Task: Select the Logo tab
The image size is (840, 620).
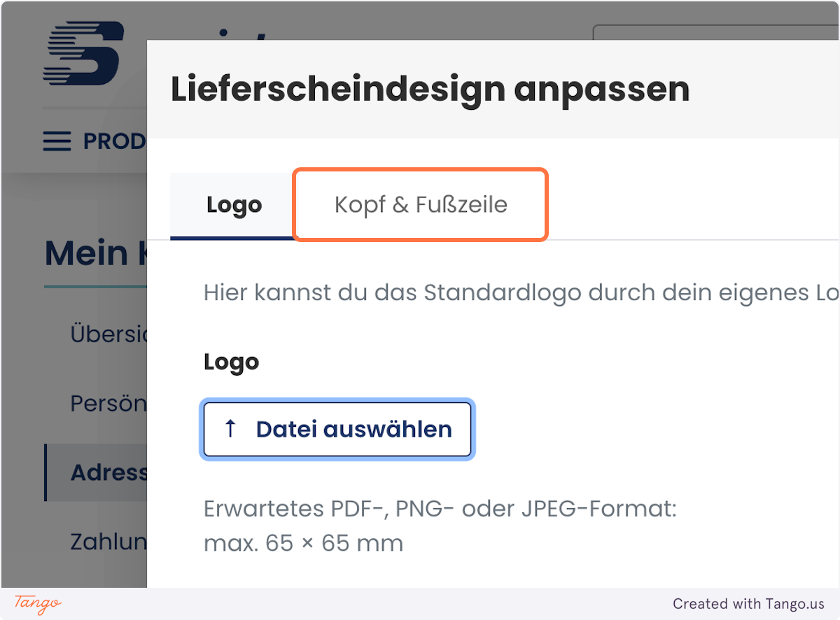Action: click(234, 205)
